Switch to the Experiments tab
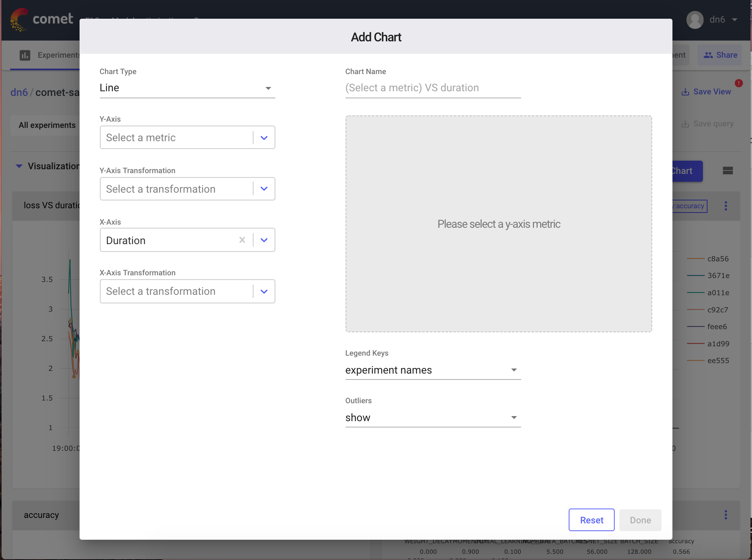The height and width of the screenshot is (560, 752). point(59,55)
